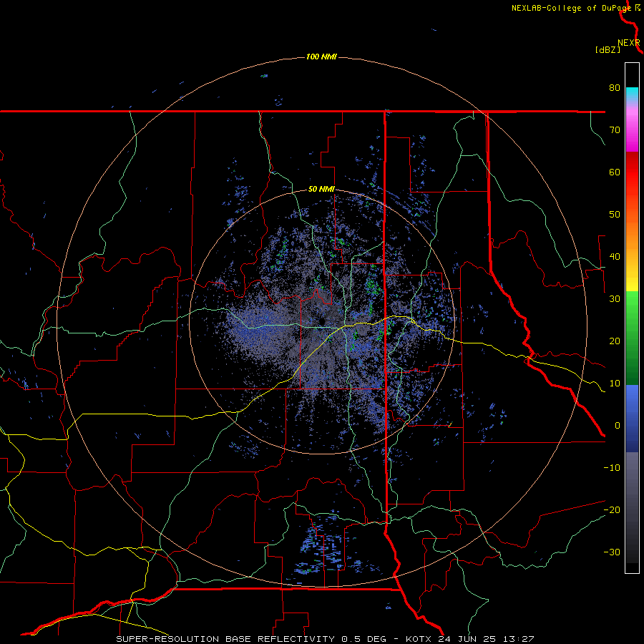The height and width of the screenshot is (644, 644).
Task: Click the 30 value on the dBZ scale
Action: 615,298
